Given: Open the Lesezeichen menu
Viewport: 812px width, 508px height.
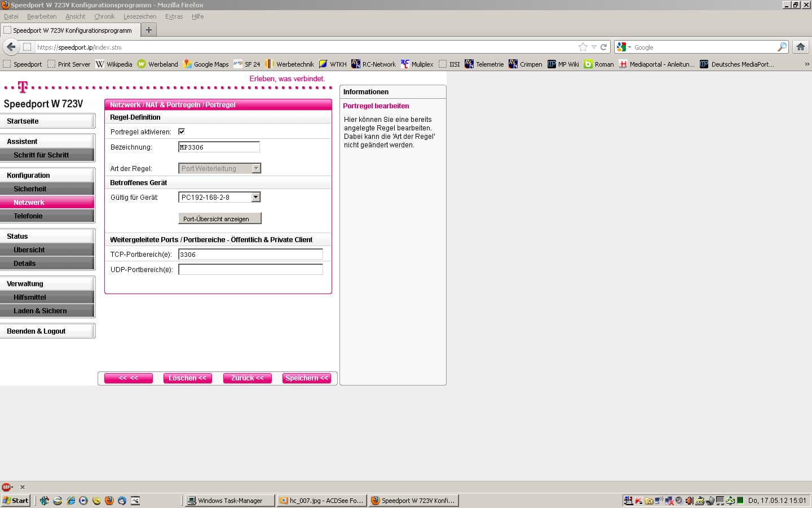Looking at the screenshot, I should 139,16.
